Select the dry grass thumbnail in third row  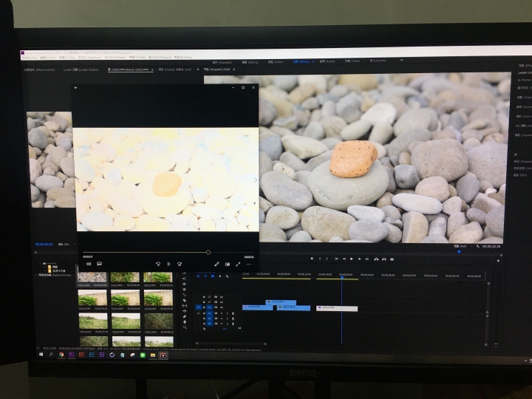pyautogui.click(x=159, y=321)
